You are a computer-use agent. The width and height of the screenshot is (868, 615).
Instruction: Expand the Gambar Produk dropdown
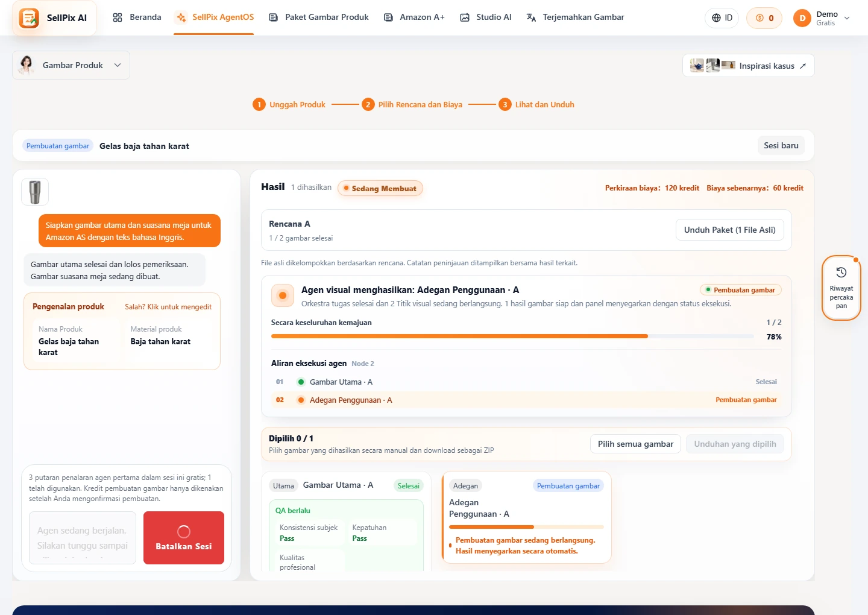[x=71, y=65]
